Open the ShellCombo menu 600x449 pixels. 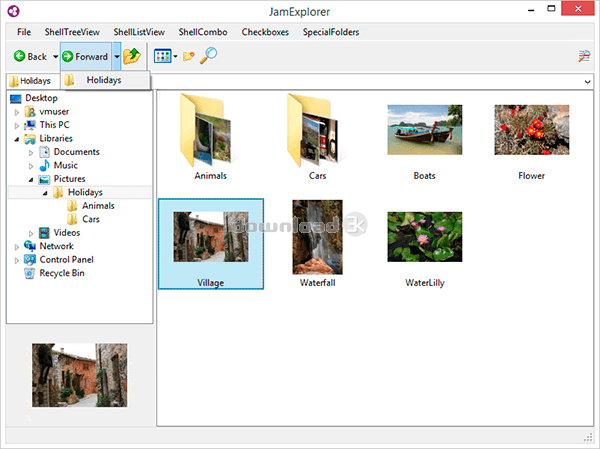pyautogui.click(x=203, y=32)
